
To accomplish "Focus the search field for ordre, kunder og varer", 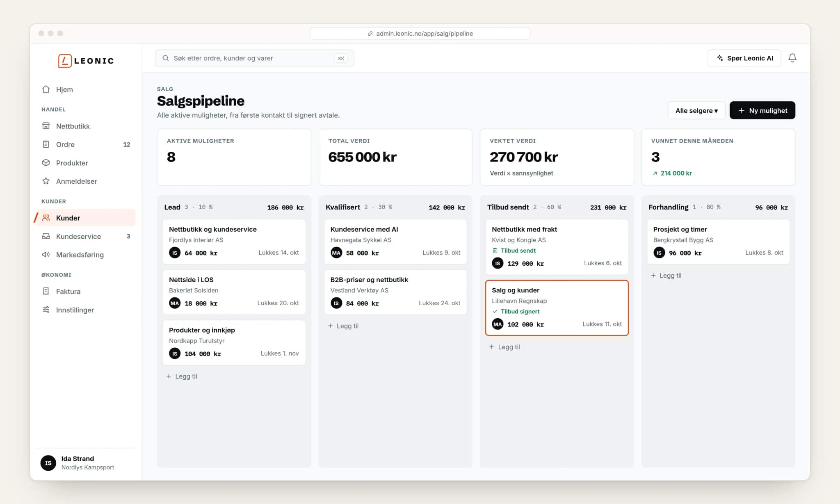I will point(254,58).
